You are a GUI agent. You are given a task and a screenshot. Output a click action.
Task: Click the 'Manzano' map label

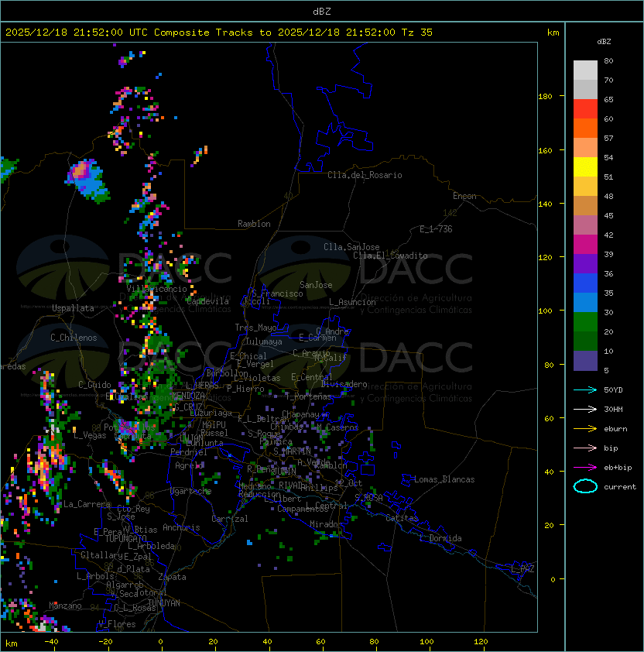(65, 606)
